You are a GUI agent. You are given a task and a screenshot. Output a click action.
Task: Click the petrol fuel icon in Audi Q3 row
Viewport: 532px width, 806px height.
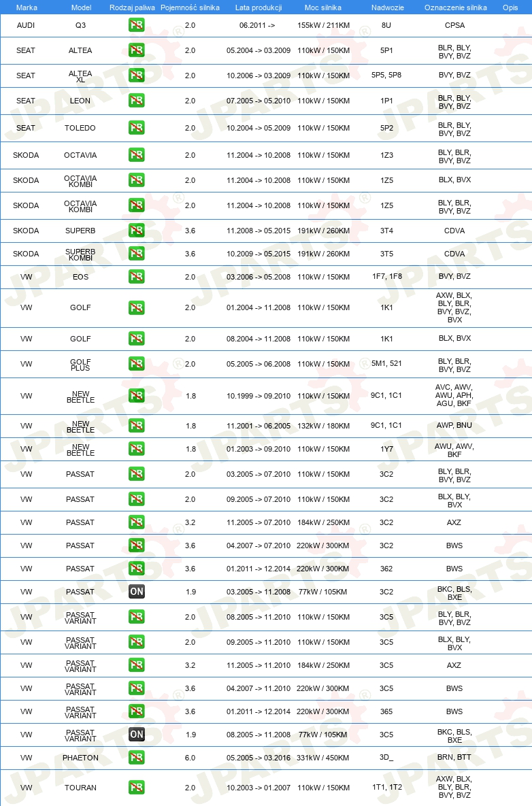click(x=136, y=25)
